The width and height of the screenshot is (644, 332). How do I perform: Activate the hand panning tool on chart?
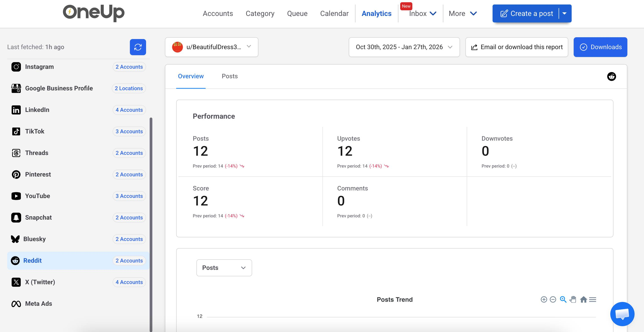[573, 299]
